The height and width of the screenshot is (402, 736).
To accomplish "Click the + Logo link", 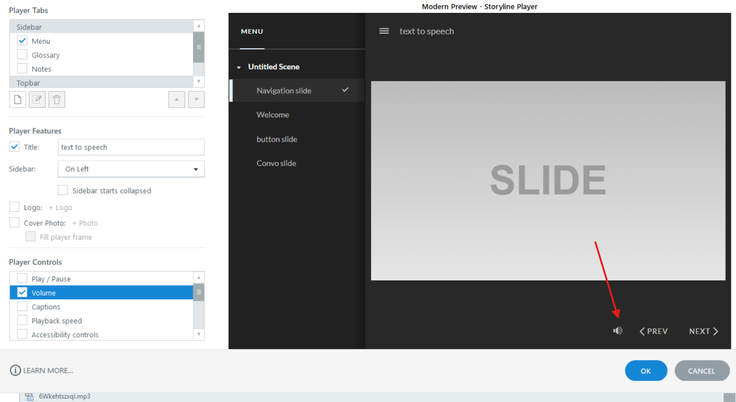I will point(61,208).
